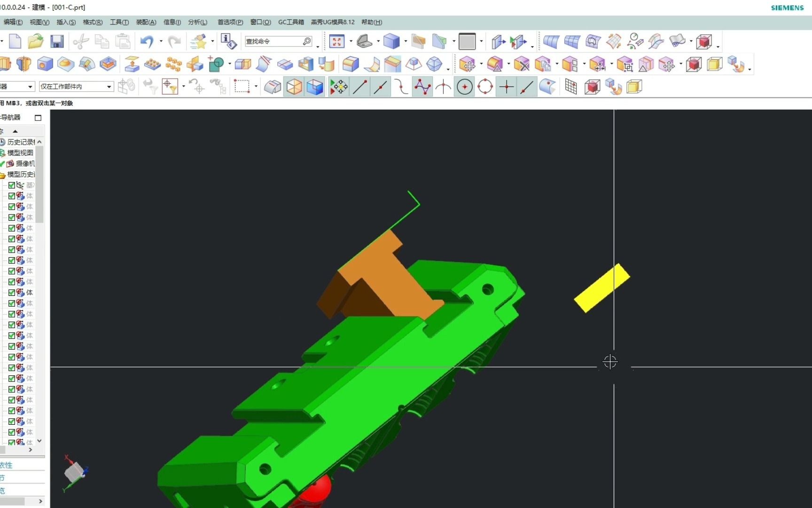The image size is (812, 508).
Task: Click the Unite boolean icon
Action: (216, 64)
